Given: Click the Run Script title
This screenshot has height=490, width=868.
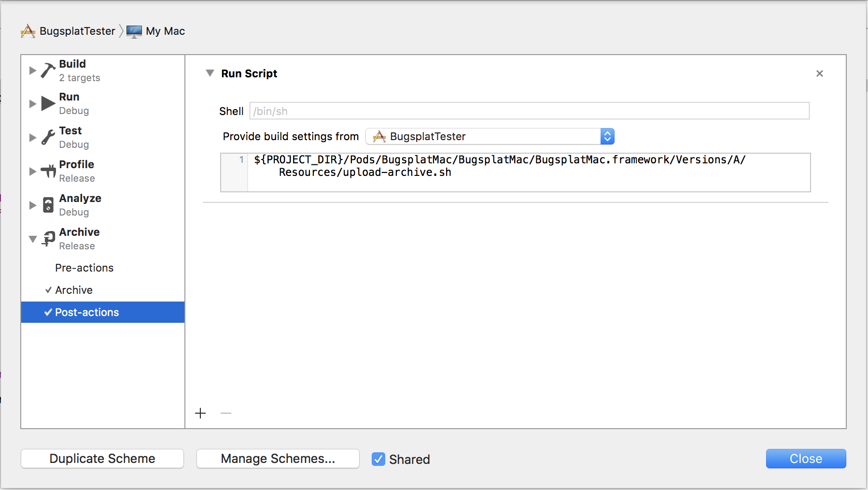Looking at the screenshot, I should tap(249, 73).
